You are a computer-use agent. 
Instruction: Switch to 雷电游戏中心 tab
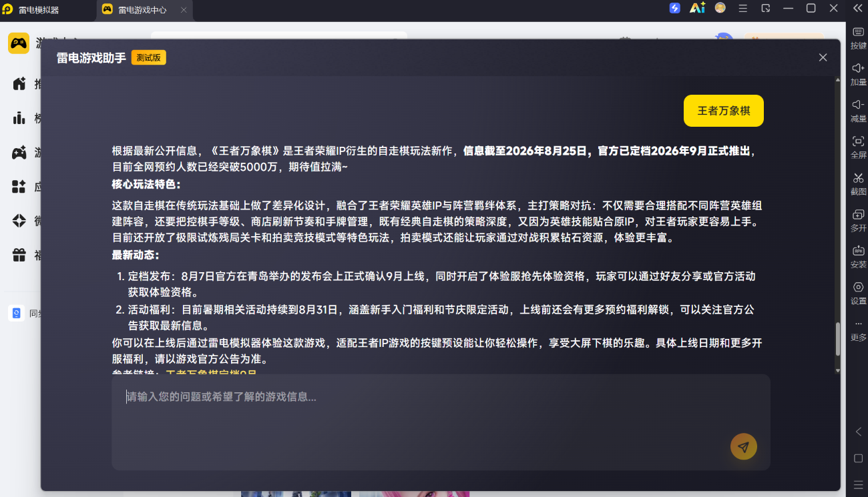(144, 9)
